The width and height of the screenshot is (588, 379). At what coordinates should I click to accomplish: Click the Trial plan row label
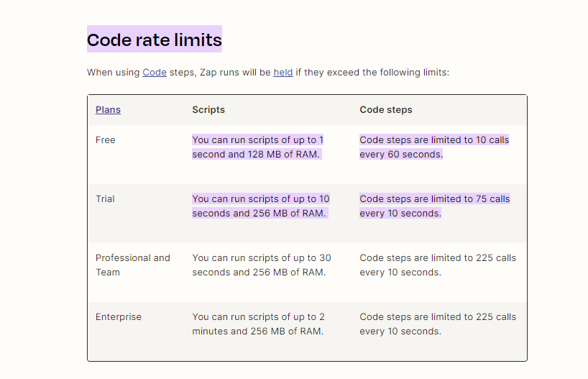point(105,199)
